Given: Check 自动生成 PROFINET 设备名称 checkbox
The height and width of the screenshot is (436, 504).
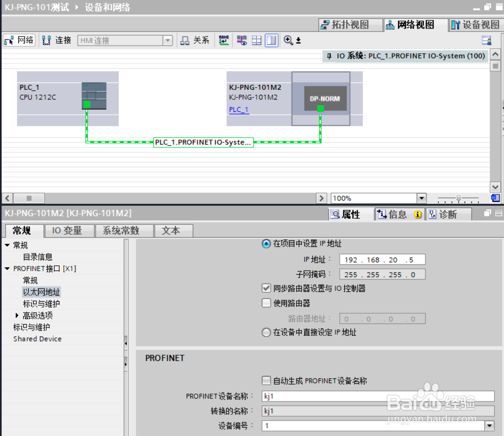Looking at the screenshot, I should [x=266, y=381].
